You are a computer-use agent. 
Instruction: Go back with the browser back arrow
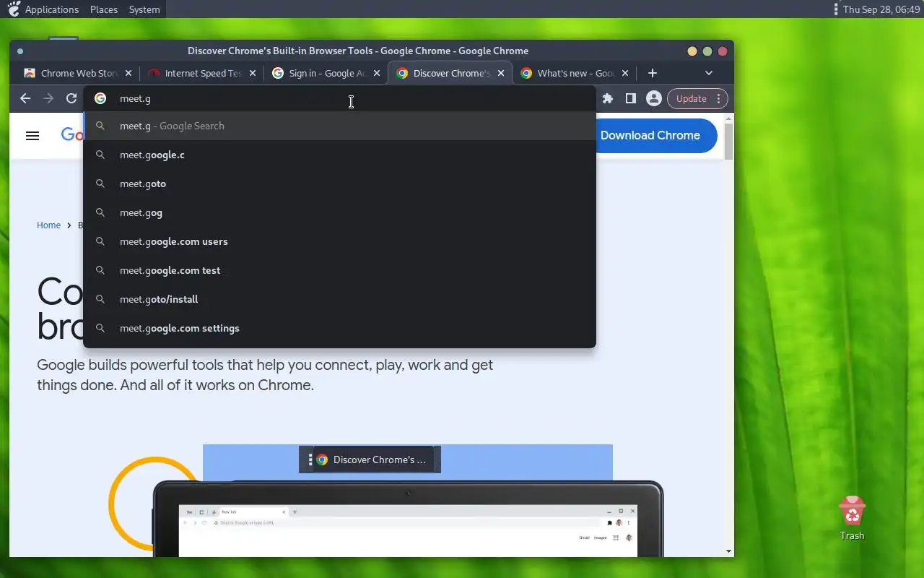click(x=25, y=98)
